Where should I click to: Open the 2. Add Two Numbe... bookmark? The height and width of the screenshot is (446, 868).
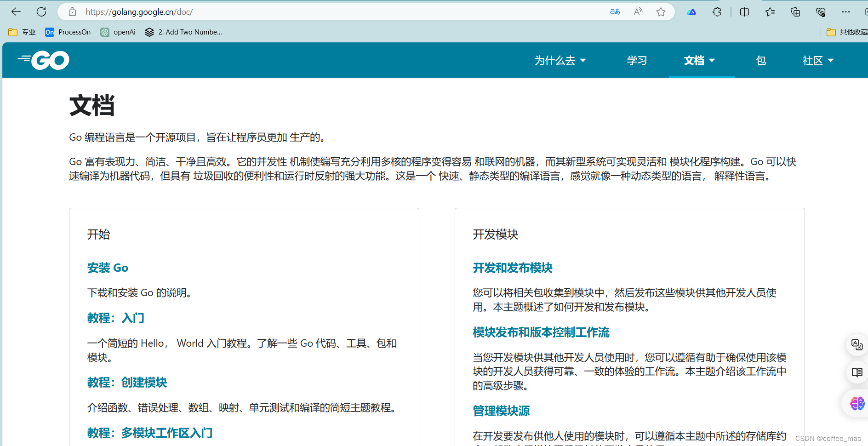183,32
